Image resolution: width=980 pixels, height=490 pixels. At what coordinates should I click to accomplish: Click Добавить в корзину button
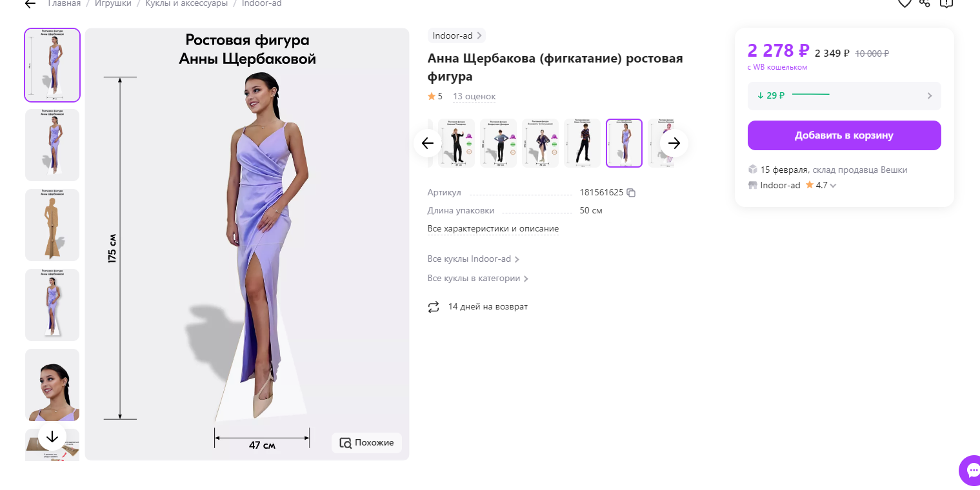844,135
